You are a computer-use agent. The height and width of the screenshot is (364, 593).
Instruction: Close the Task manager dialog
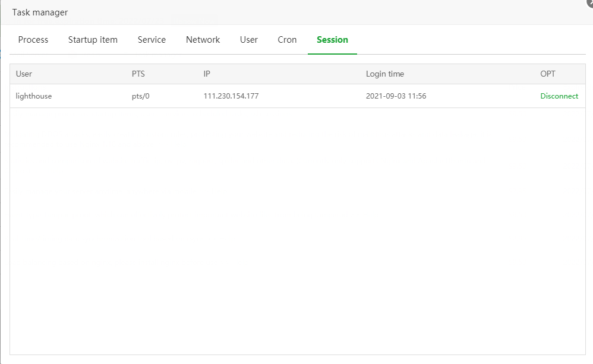[589, 3]
